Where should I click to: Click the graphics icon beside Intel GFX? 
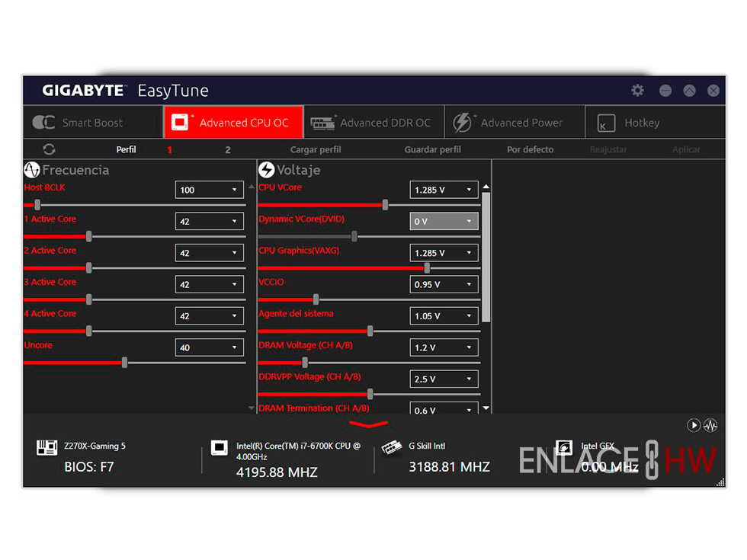(x=565, y=448)
